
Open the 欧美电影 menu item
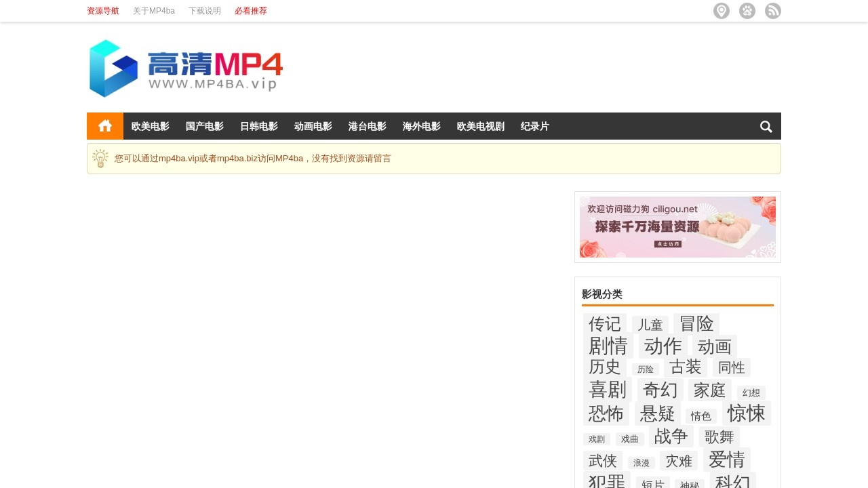(x=151, y=126)
